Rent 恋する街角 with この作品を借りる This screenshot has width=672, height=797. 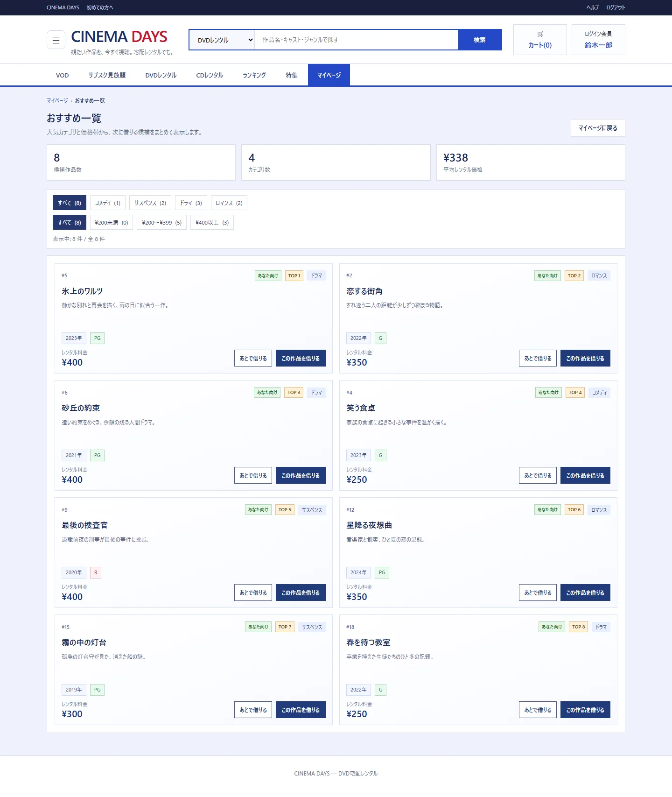pyautogui.click(x=585, y=358)
